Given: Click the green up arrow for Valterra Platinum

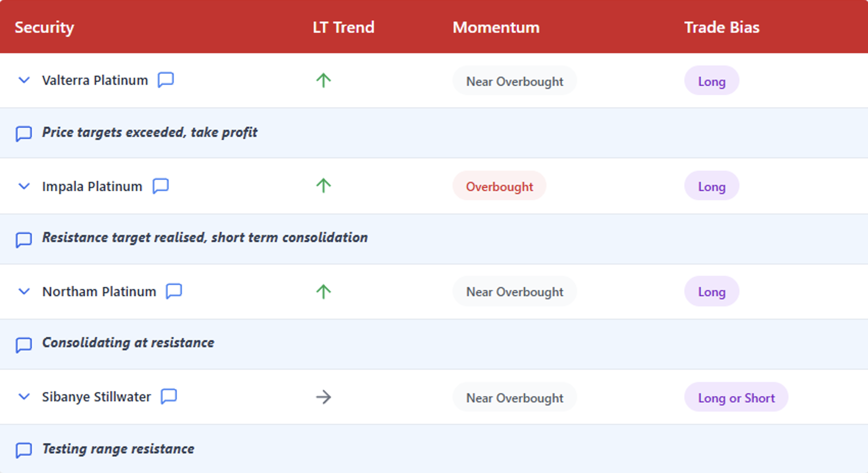Looking at the screenshot, I should coord(324,80).
